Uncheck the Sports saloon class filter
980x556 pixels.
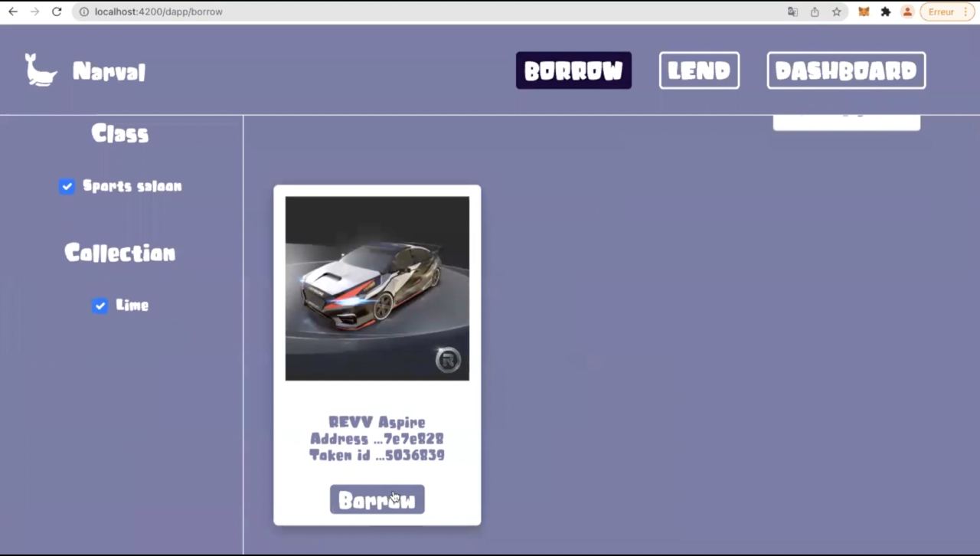coord(67,186)
